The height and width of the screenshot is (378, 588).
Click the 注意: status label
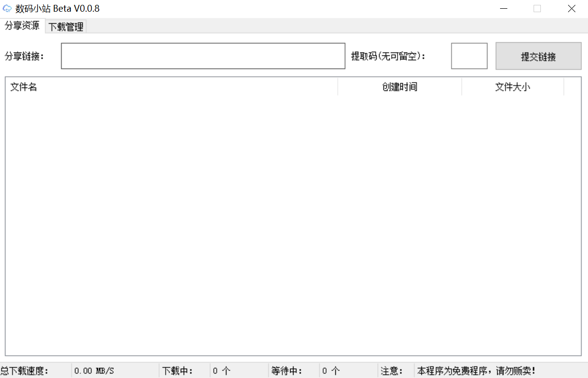tap(392, 371)
